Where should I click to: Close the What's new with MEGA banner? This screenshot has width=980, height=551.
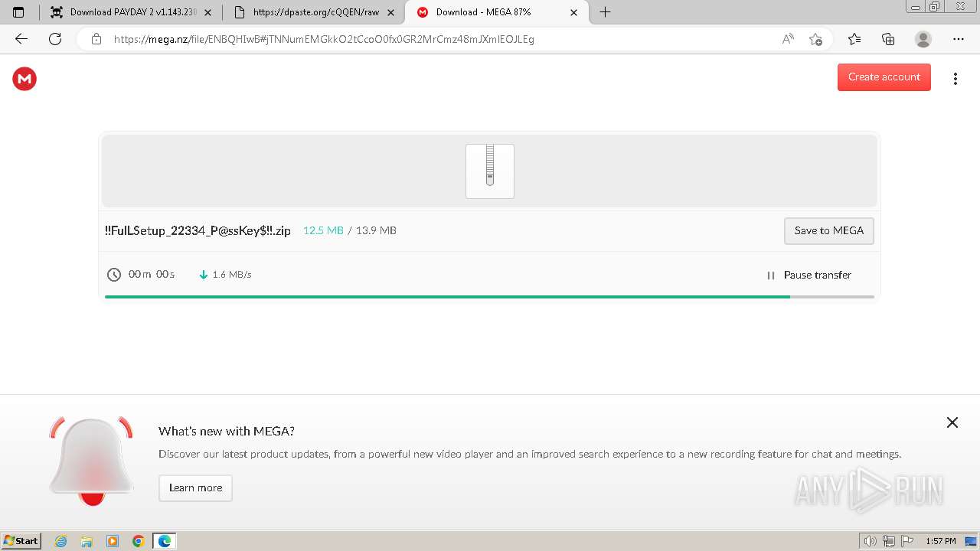pyautogui.click(x=952, y=422)
